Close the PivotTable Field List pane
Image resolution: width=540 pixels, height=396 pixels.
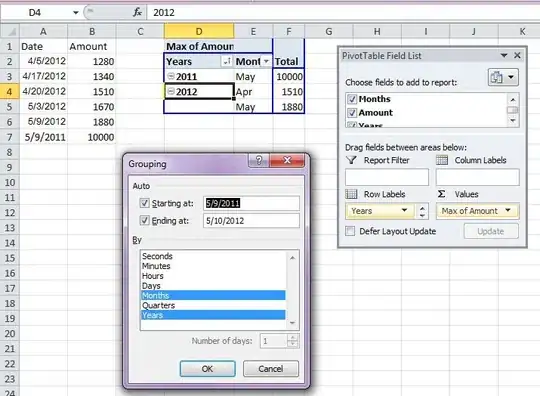[x=517, y=55]
